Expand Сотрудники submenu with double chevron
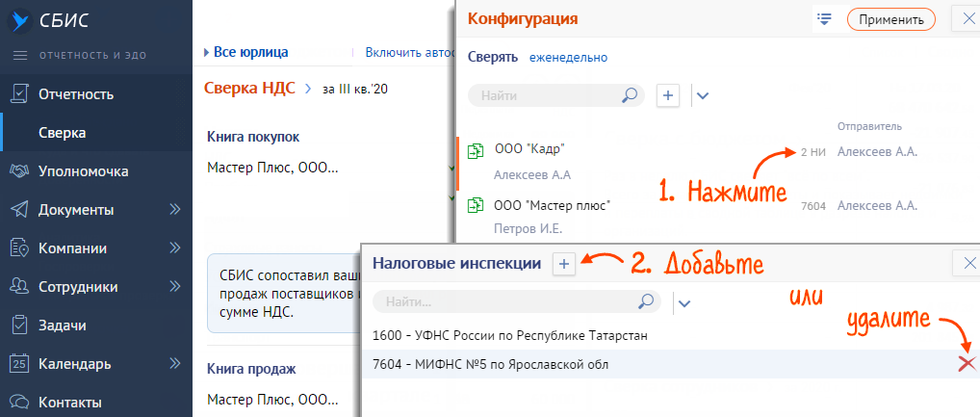This screenshot has height=417, width=980. [174, 287]
